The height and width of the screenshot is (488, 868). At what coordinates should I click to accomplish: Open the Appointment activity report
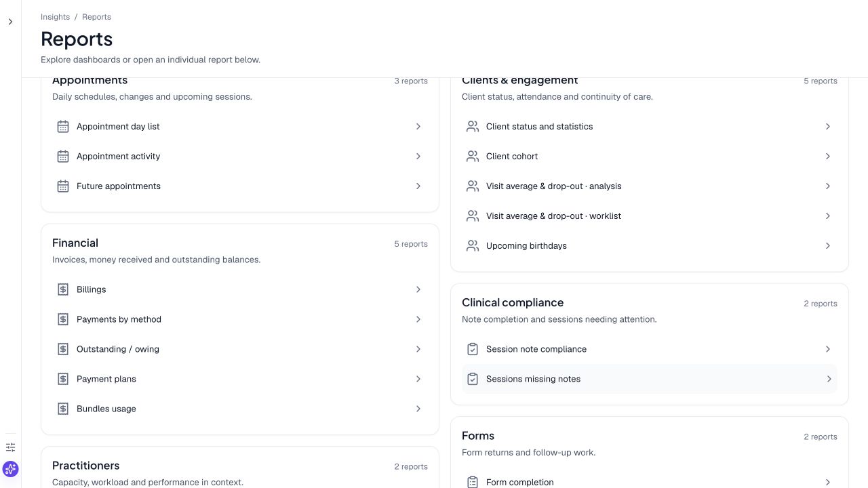(240, 157)
